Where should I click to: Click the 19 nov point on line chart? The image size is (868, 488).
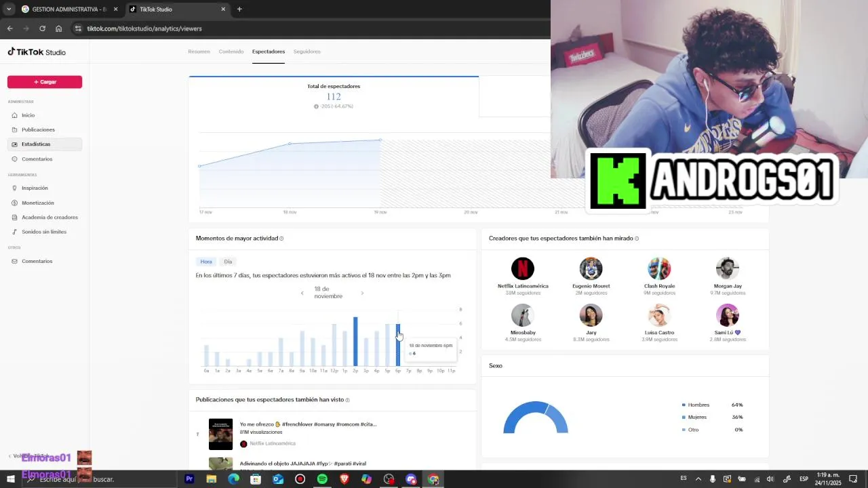[380, 140]
